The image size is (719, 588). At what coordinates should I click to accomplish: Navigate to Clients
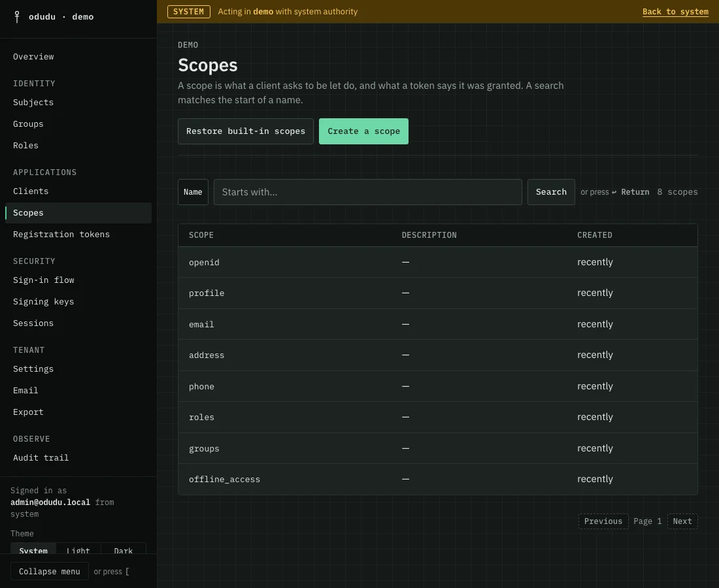pyautogui.click(x=78, y=191)
